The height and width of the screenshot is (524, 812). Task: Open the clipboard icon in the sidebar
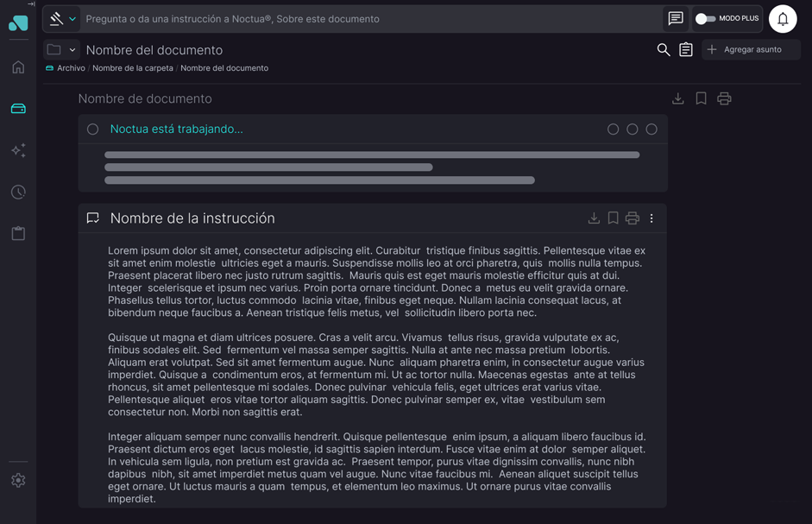(x=18, y=233)
